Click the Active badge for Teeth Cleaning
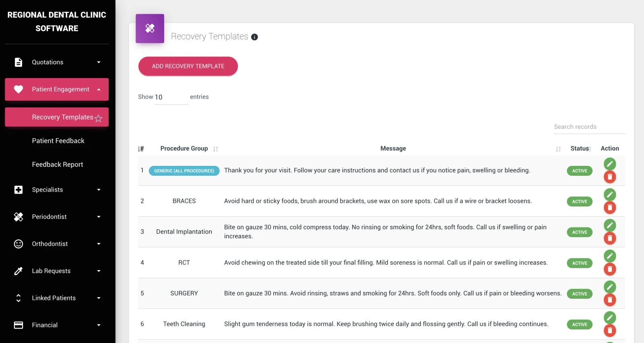Viewport: 644px width, 343px height. coord(580,324)
